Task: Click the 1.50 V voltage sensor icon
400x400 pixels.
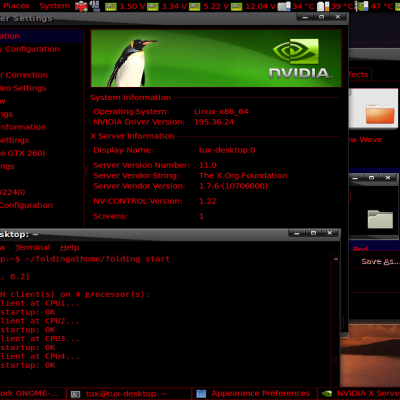Action: 111,7
